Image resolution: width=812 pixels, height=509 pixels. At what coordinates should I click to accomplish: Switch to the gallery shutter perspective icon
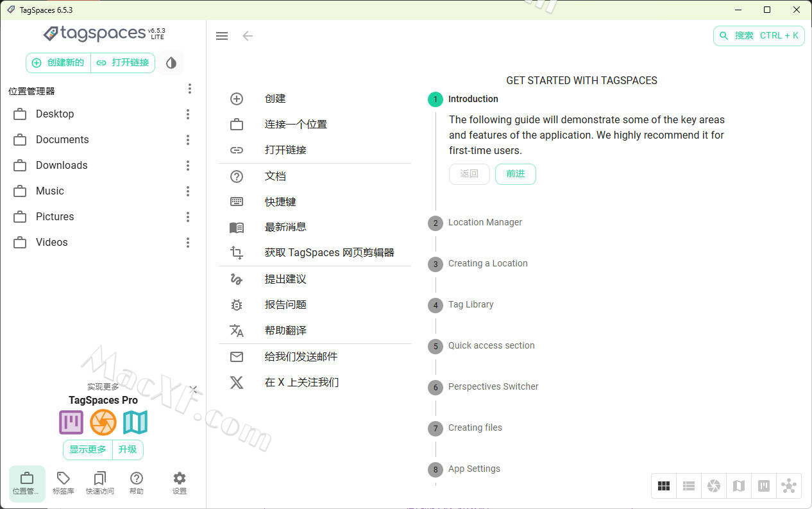(x=714, y=486)
